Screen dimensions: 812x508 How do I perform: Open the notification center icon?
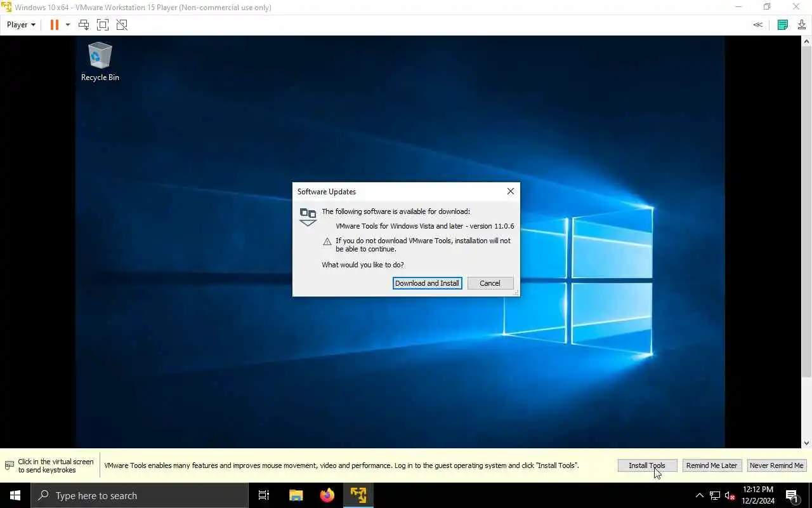(792, 495)
